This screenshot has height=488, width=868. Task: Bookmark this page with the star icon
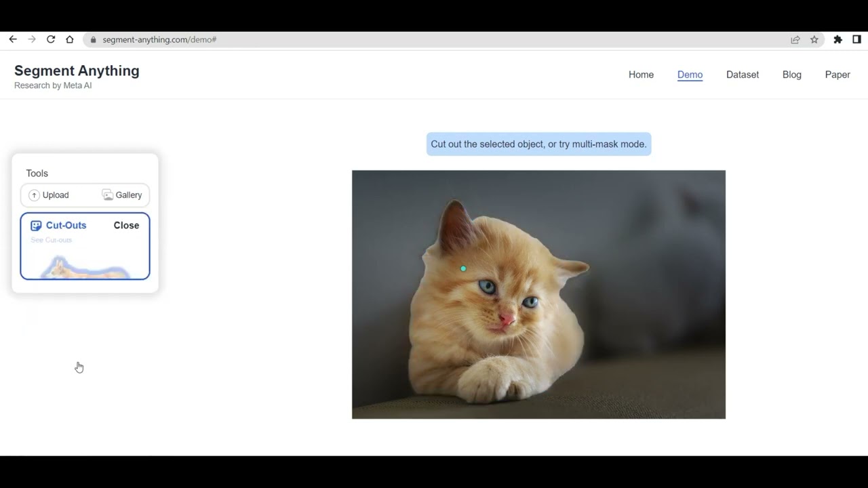814,40
